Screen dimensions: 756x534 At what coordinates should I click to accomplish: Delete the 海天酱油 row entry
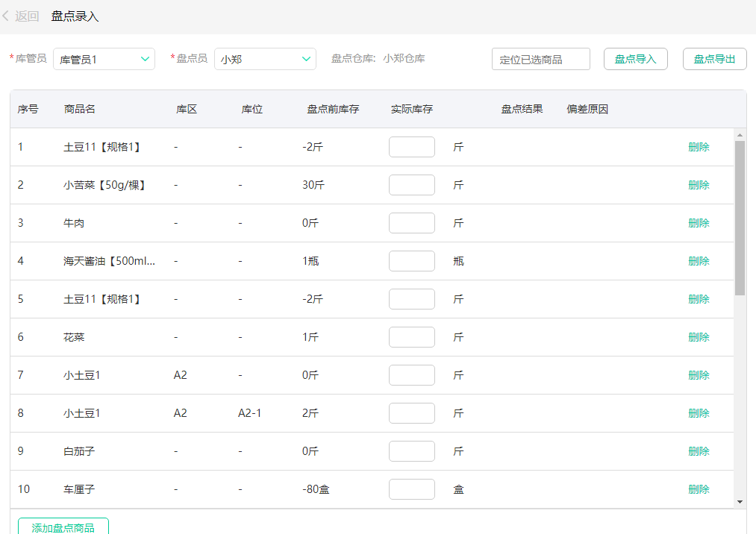[698, 260]
